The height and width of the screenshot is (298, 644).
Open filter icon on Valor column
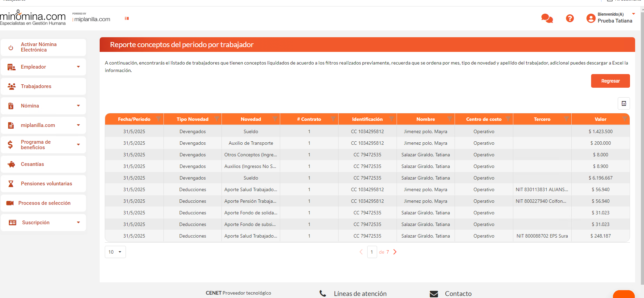pyautogui.click(x=625, y=119)
